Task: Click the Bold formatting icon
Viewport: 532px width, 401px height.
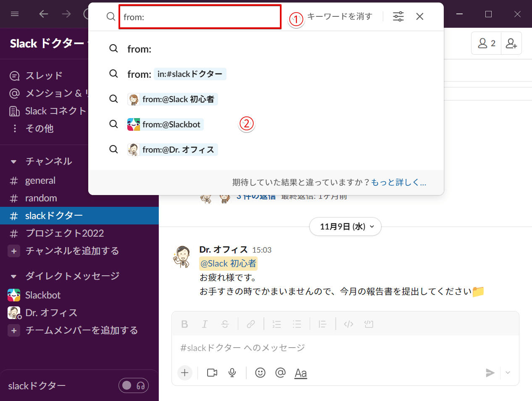Action: pyautogui.click(x=184, y=324)
